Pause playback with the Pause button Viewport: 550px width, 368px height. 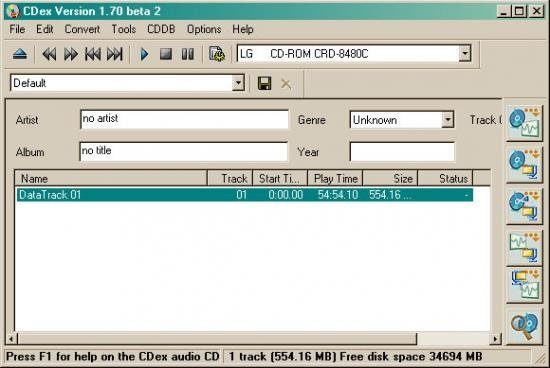(188, 54)
